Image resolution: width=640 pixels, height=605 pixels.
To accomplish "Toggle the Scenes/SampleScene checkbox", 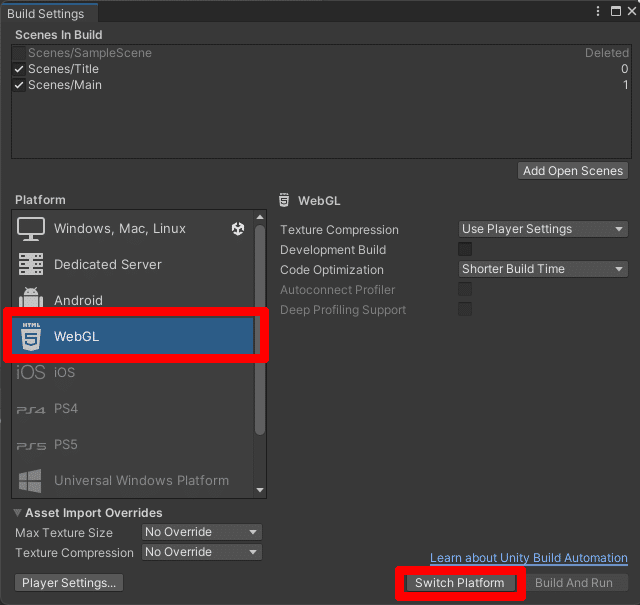I will [19, 53].
